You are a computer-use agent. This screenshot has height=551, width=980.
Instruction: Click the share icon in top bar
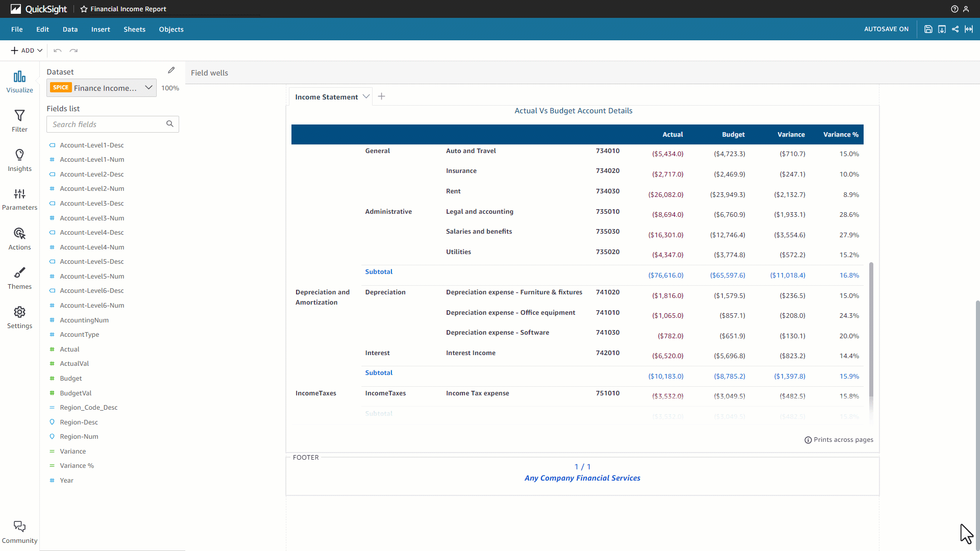(955, 29)
